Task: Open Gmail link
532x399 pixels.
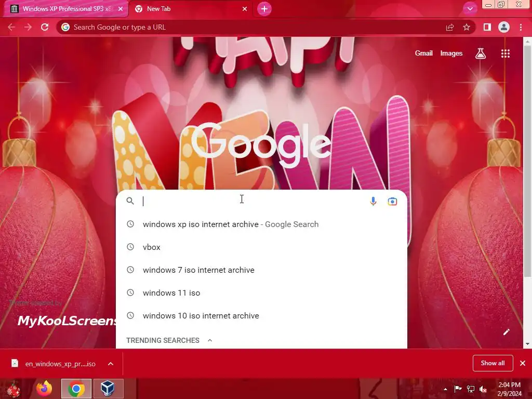Action: coord(424,54)
